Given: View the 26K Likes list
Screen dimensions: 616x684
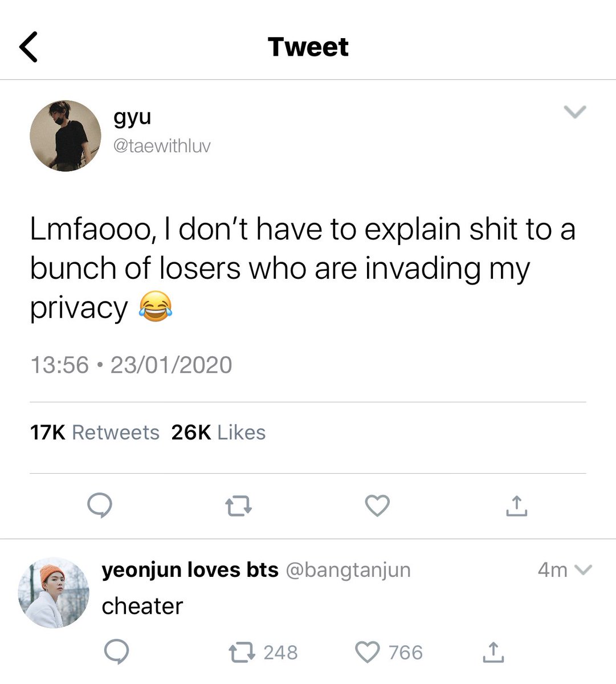Looking at the screenshot, I should coord(218,433).
